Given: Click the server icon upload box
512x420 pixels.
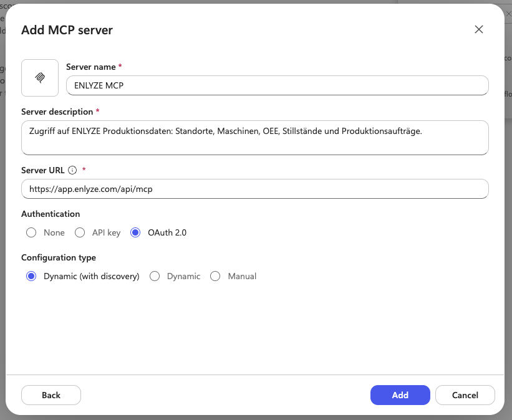Looking at the screenshot, I should pos(40,78).
